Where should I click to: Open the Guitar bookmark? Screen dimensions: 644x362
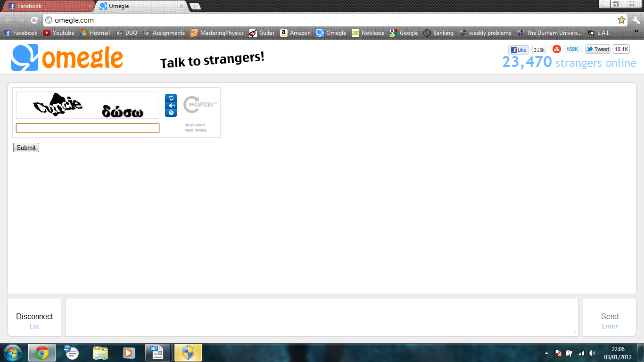tap(262, 33)
